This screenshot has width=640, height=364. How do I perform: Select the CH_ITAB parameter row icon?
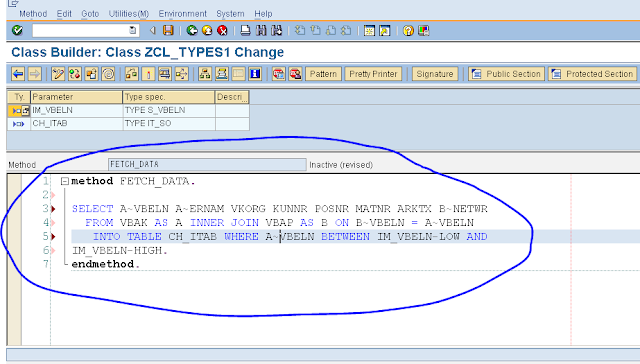coord(19,124)
